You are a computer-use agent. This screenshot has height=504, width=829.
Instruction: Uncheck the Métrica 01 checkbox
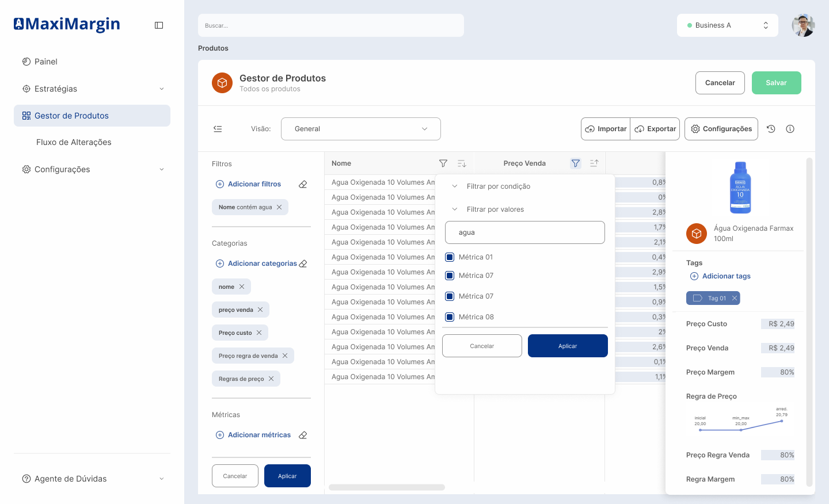point(450,257)
